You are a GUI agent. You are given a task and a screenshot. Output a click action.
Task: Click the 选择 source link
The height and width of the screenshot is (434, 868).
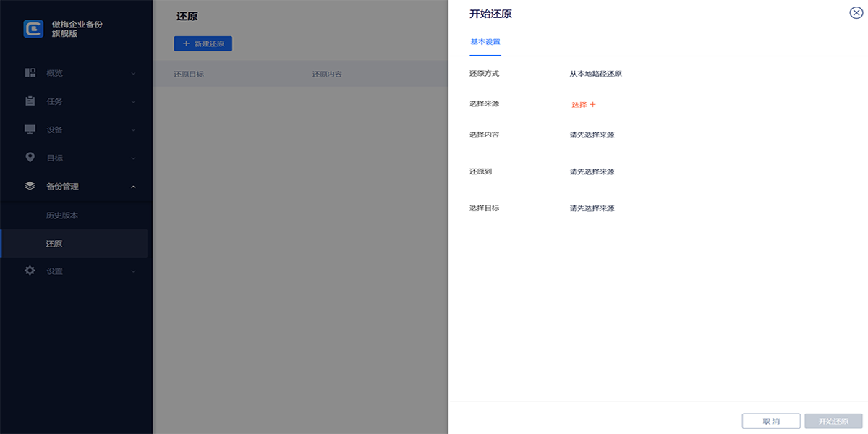[579, 105]
